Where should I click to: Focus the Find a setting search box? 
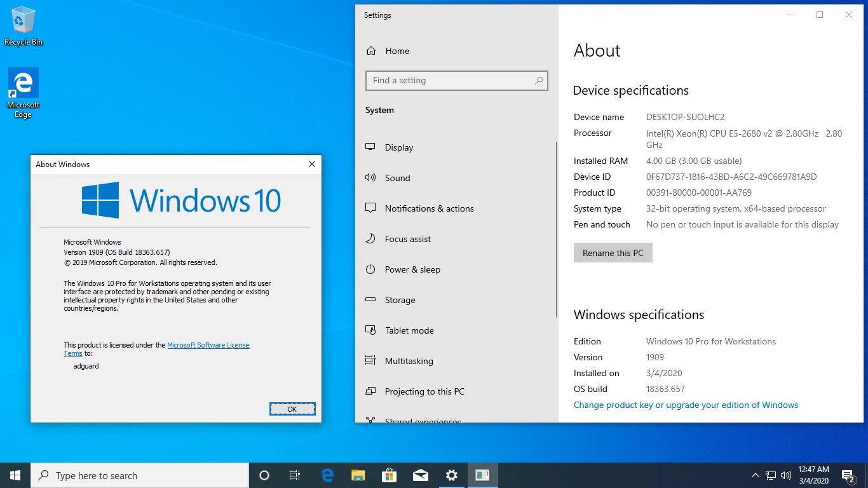(x=457, y=81)
